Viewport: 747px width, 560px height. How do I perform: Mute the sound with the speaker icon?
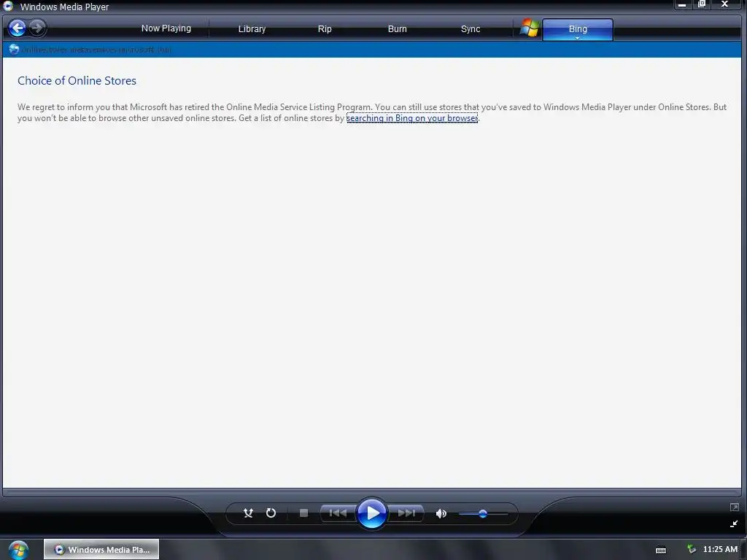[441, 513]
